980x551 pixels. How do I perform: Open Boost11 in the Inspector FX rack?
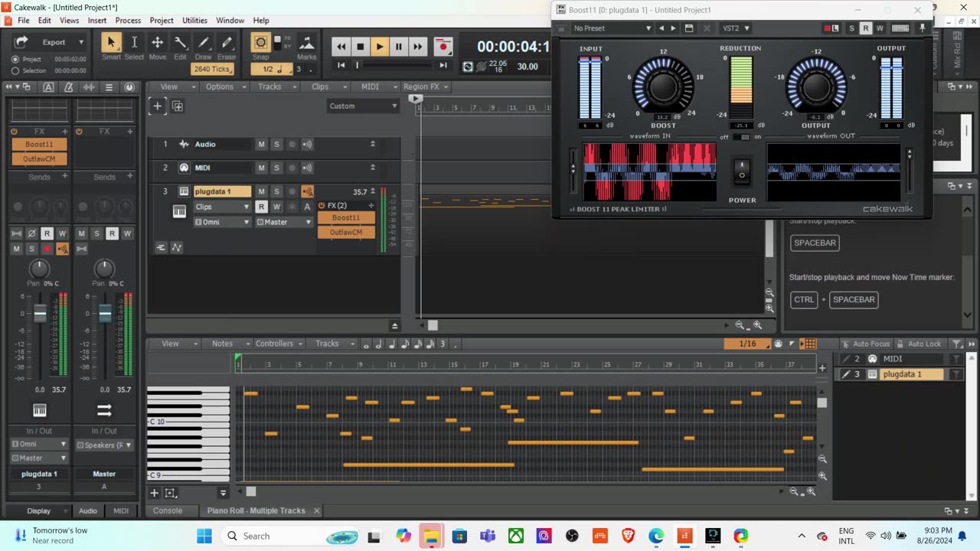tap(39, 145)
